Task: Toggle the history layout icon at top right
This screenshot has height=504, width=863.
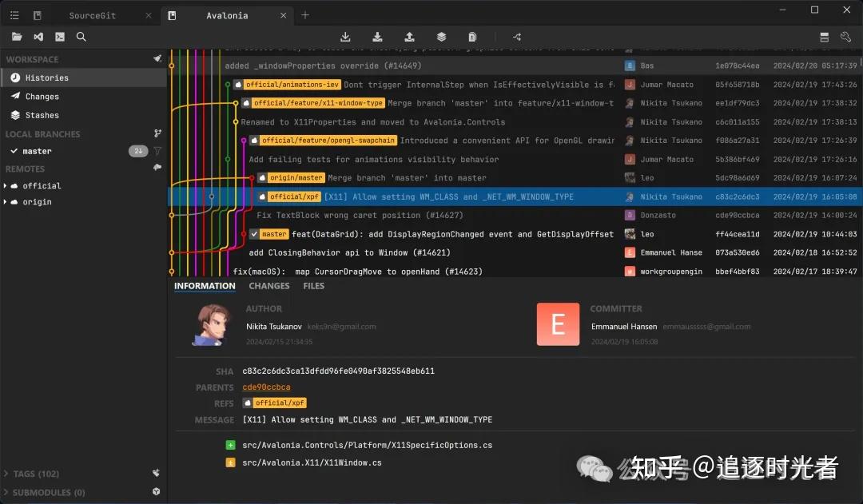Action: click(824, 37)
